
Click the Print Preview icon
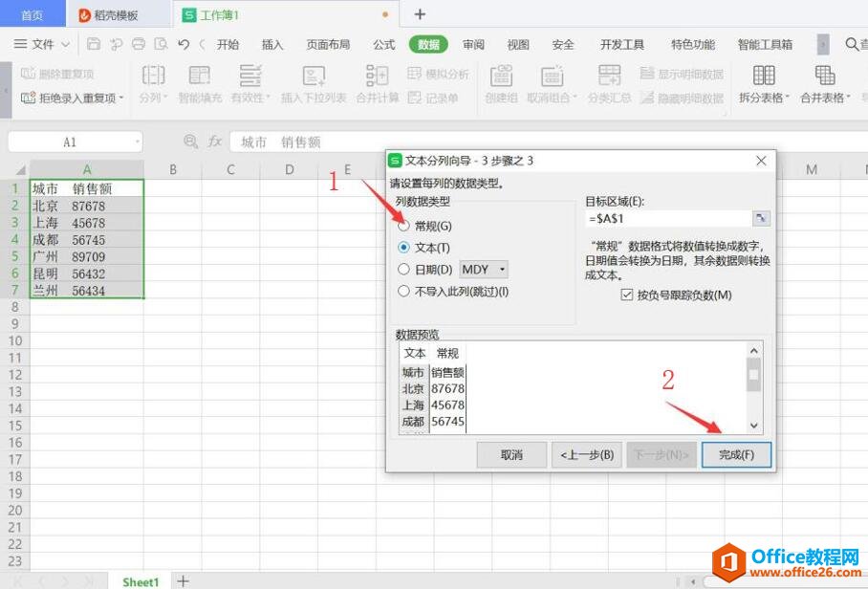161,44
